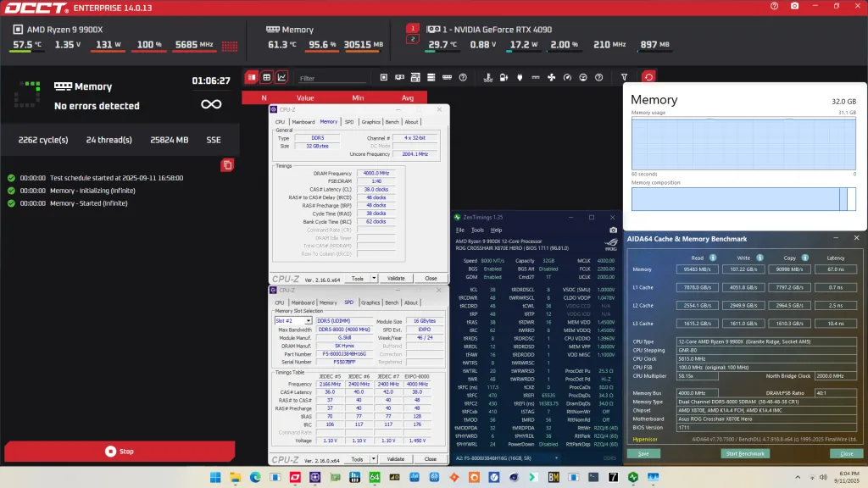Image resolution: width=868 pixels, height=488 pixels.
Task: Click the fan sensor filter icon
Action: (x=552, y=78)
